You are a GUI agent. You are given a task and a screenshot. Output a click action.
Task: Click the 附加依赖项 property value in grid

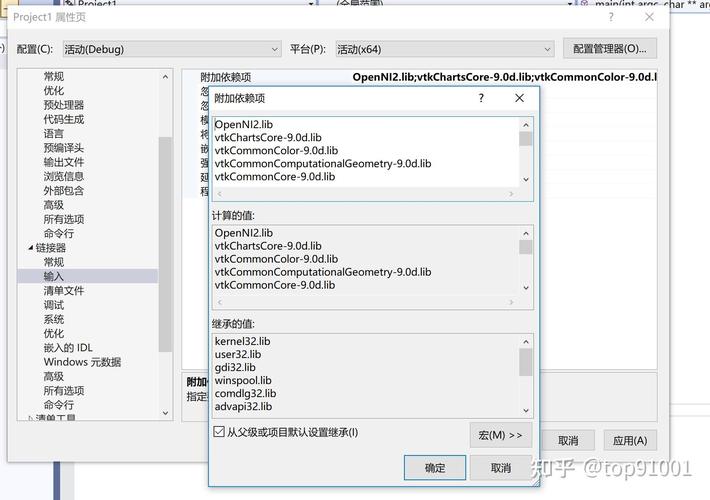click(504, 77)
